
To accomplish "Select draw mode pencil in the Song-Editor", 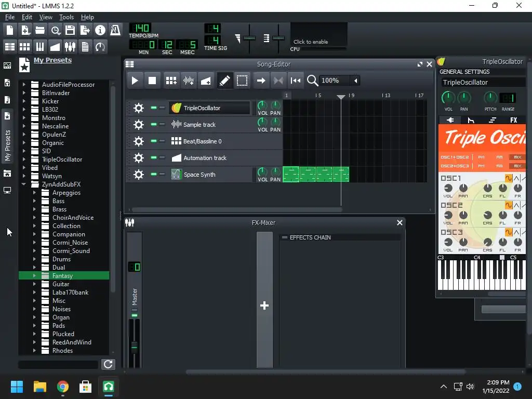I will [x=224, y=81].
